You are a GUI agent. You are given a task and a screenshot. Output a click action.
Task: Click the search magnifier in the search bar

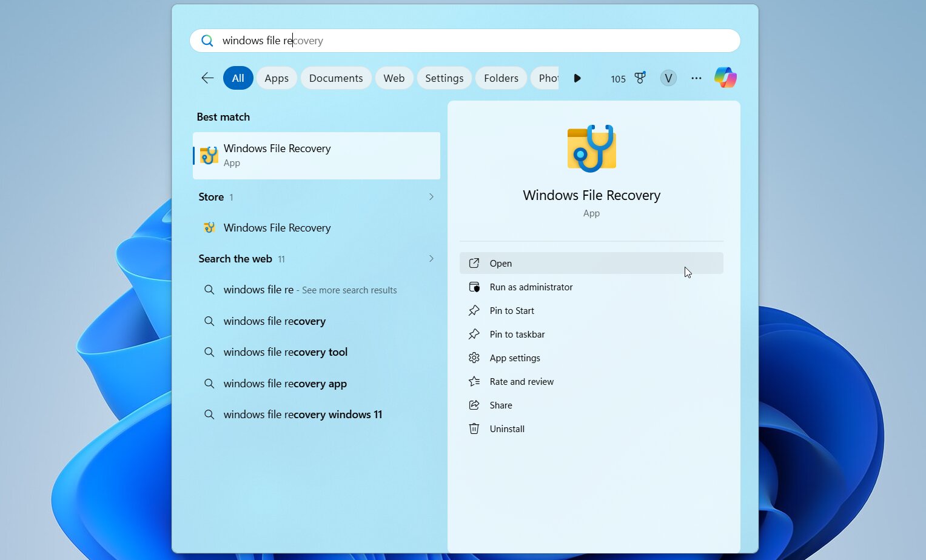click(207, 40)
